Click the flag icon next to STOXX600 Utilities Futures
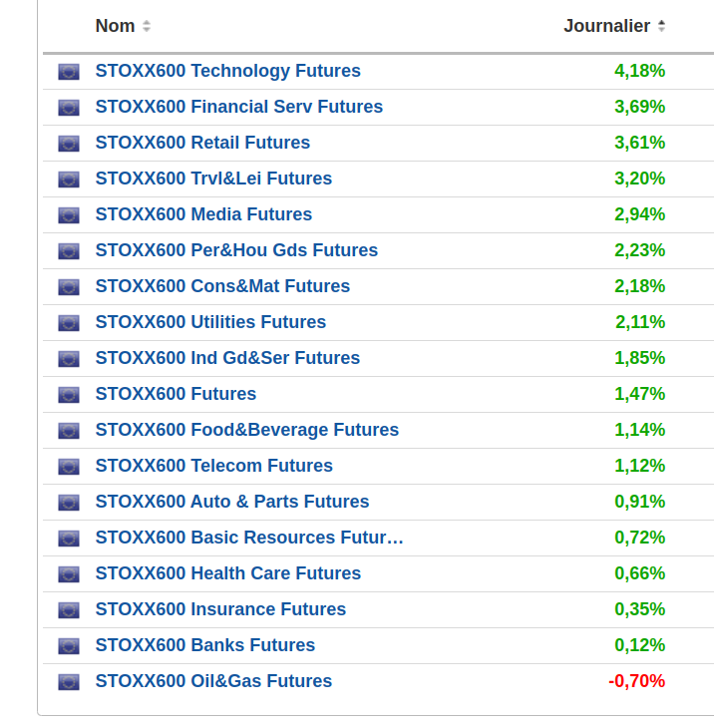The image size is (714, 728). pos(68,323)
